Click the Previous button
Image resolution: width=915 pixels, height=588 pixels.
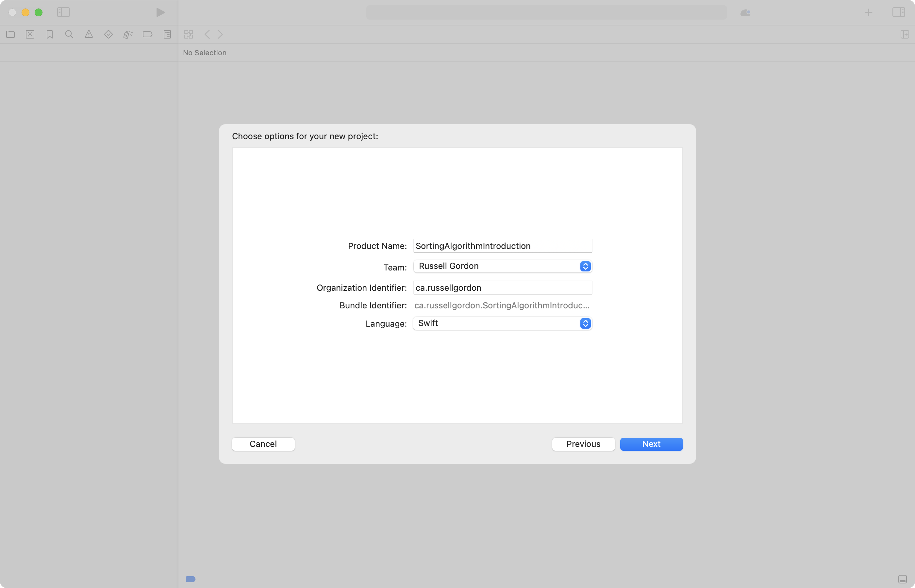pos(583,444)
